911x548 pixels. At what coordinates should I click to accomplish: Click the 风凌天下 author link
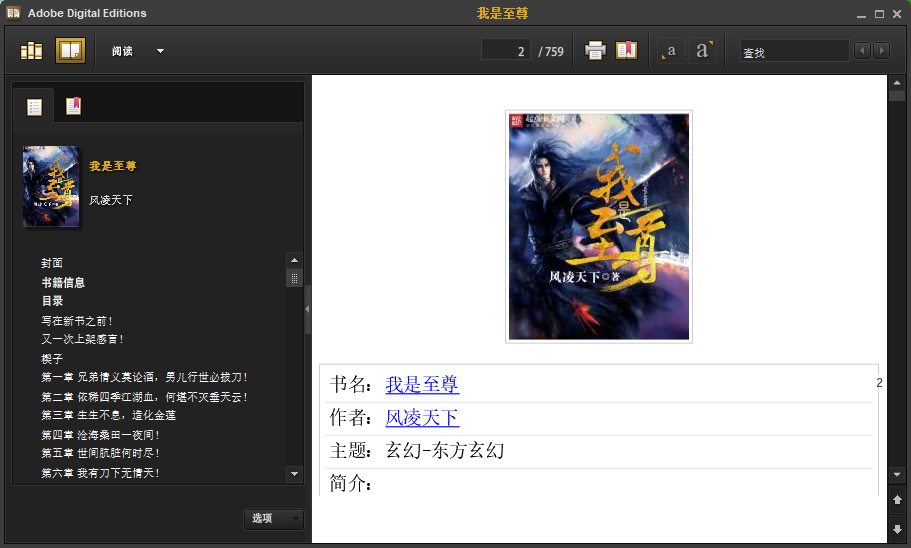422,417
